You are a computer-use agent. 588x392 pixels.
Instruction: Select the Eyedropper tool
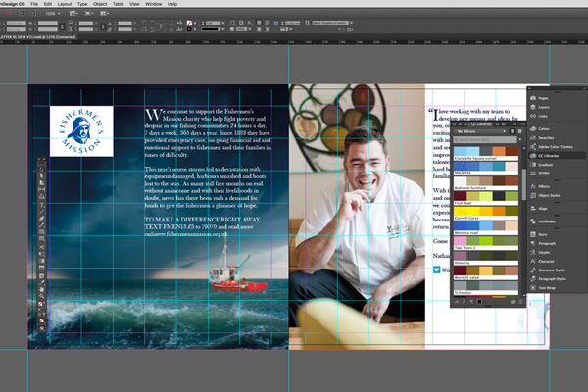pos(41,282)
